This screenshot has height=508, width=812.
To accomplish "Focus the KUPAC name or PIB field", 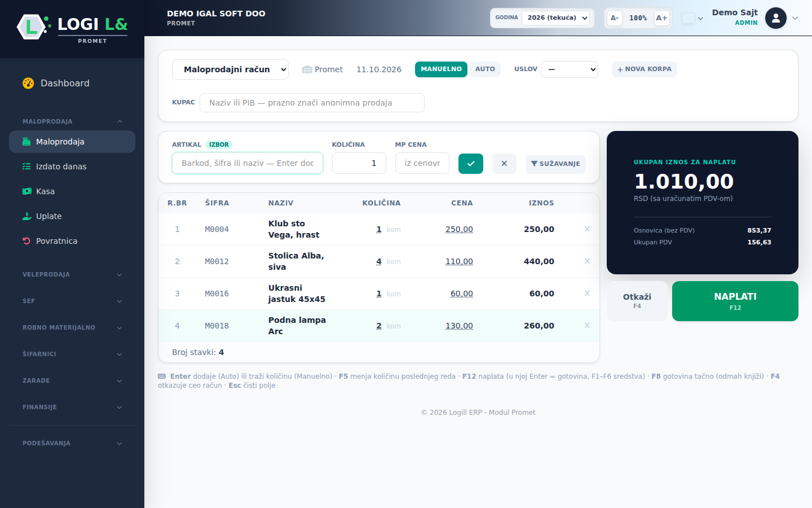I will (312, 103).
